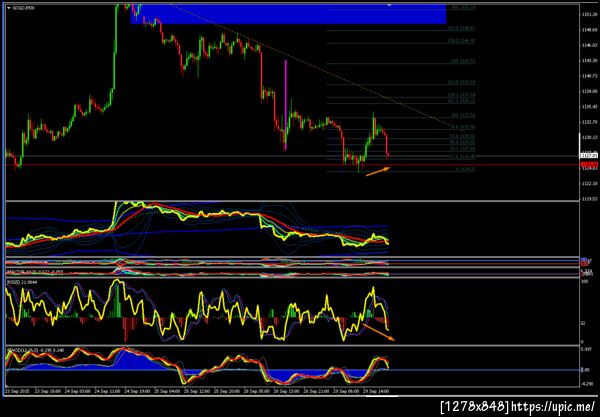Open the GOLD chart symbol dropdown arrow
This screenshot has width=600, height=417.
9,8
